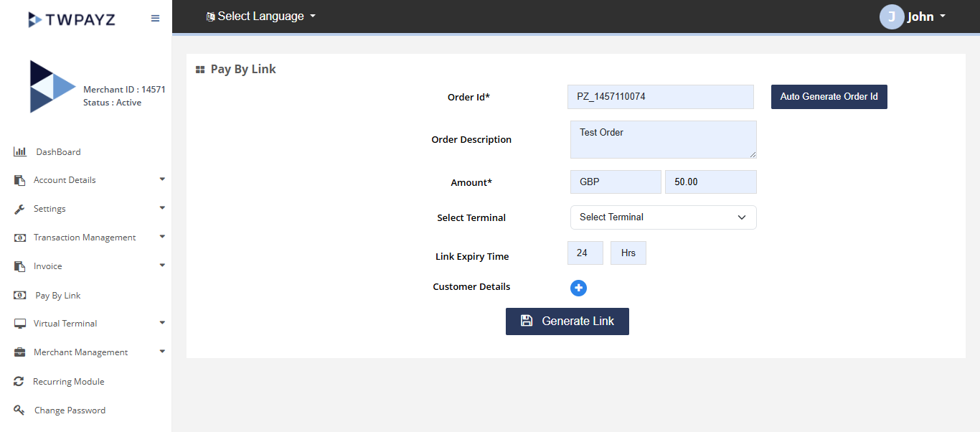
Task: Open the Select Language dropdown
Action: point(261,17)
